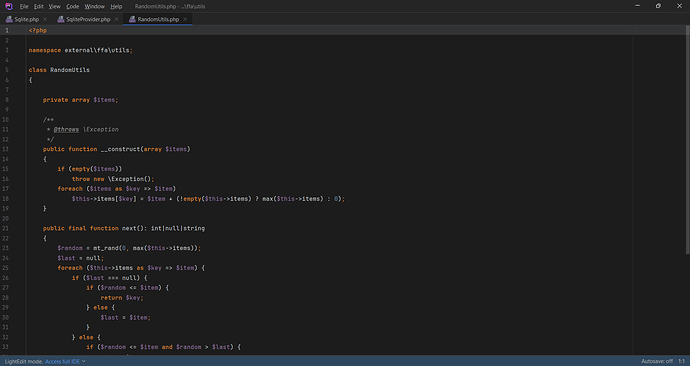Toggle the Autosave: off setting

657,361
